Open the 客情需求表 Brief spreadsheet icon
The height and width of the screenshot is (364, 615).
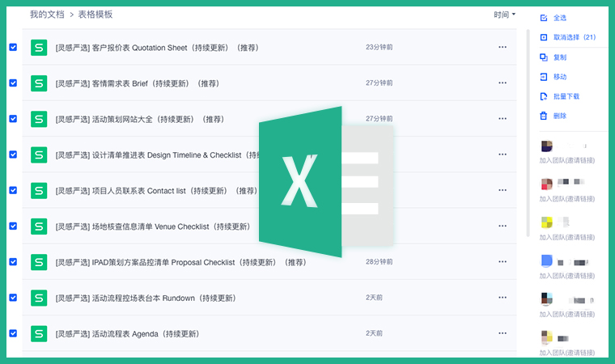point(39,83)
